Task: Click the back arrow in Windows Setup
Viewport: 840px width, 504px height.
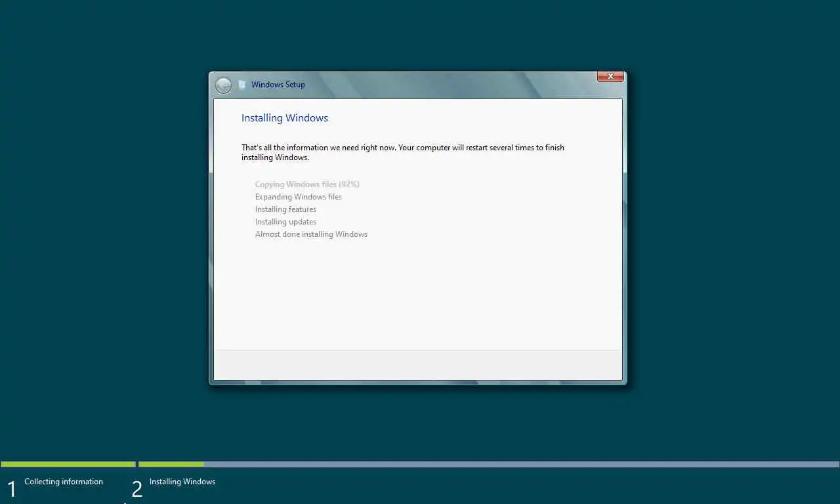Action: [223, 85]
